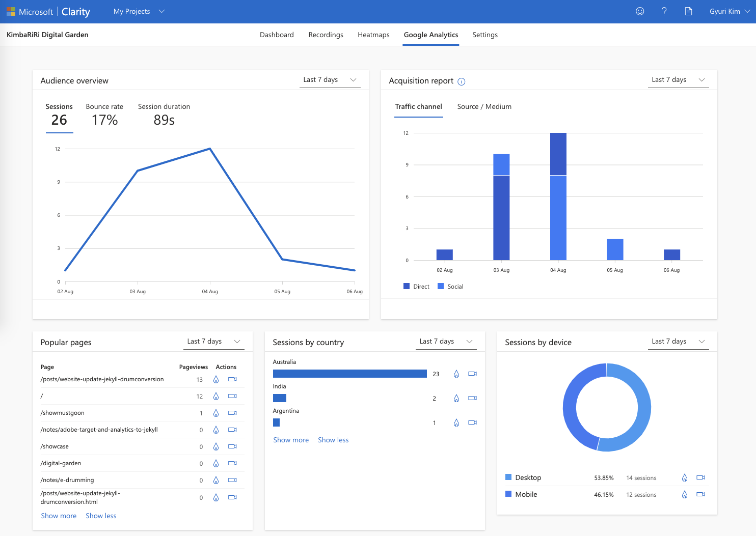Click Show less under Sessions by country
The width and height of the screenshot is (756, 536).
pos(333,440)
